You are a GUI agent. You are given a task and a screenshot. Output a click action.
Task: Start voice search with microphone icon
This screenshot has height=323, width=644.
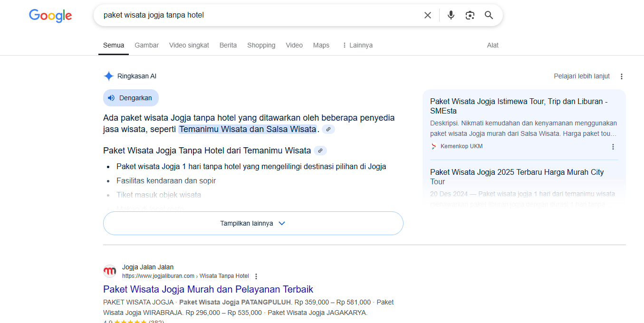coord(451,15)
